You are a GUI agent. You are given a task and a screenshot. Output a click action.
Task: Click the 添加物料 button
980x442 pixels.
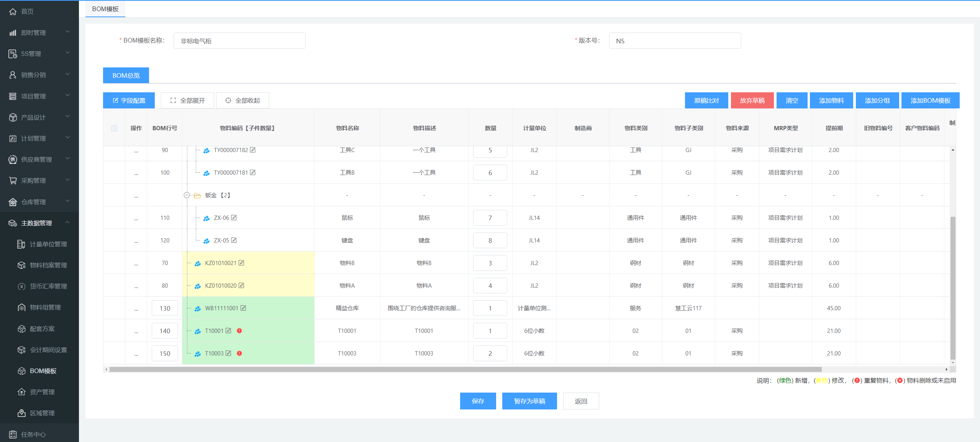tap(831, 100)
